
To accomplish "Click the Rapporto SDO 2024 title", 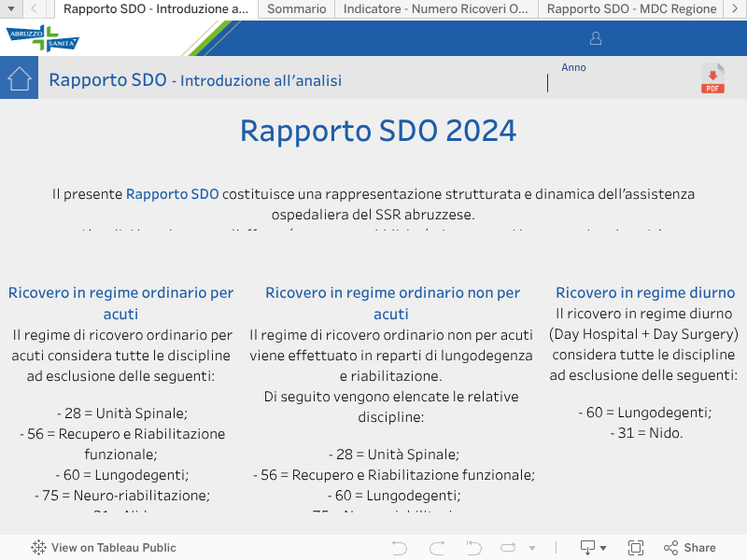I will (x=378, y=131).
